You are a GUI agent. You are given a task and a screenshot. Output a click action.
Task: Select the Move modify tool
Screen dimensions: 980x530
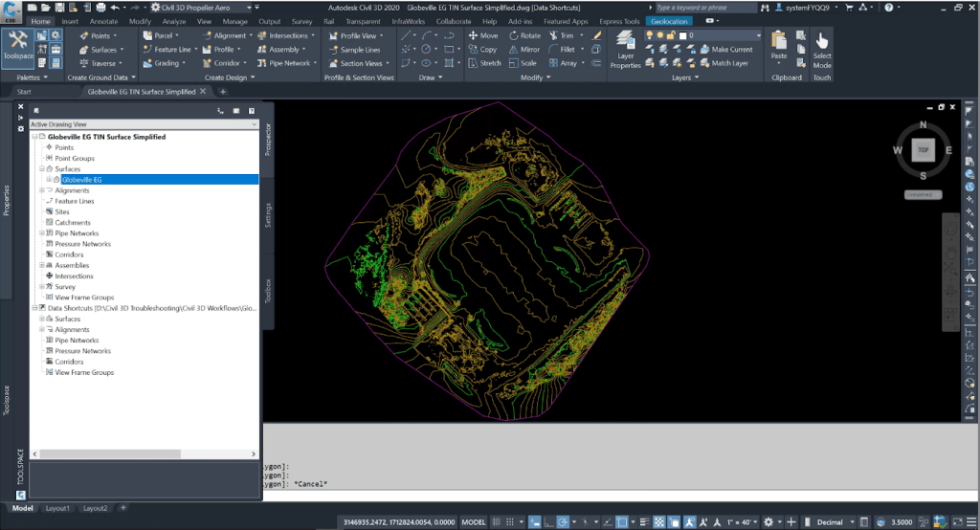tap(483, 35)
